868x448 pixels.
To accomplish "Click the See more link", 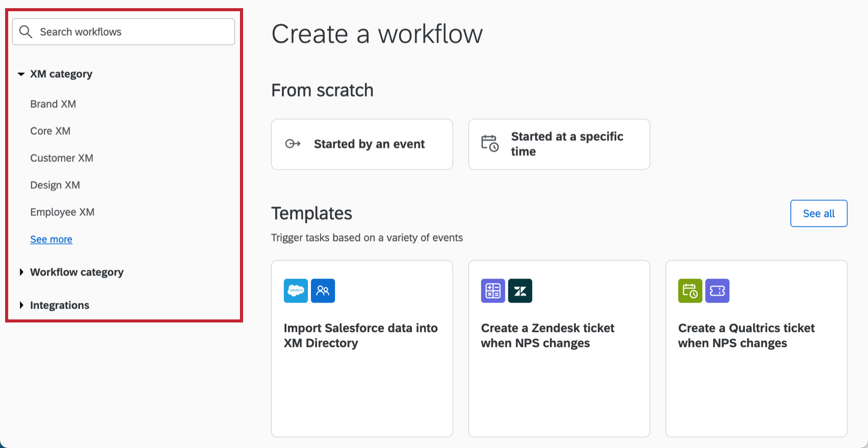I will pos(51,239).
